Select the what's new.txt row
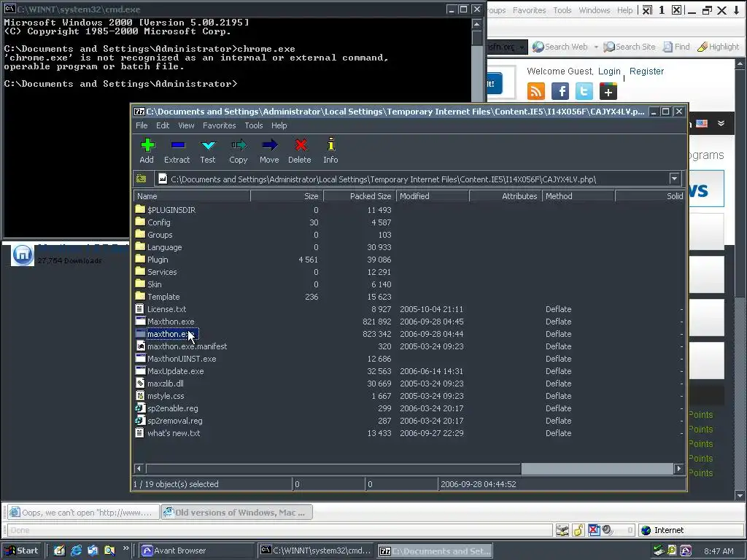The width and height of the screenshot is (747, 560). (409, 433)
